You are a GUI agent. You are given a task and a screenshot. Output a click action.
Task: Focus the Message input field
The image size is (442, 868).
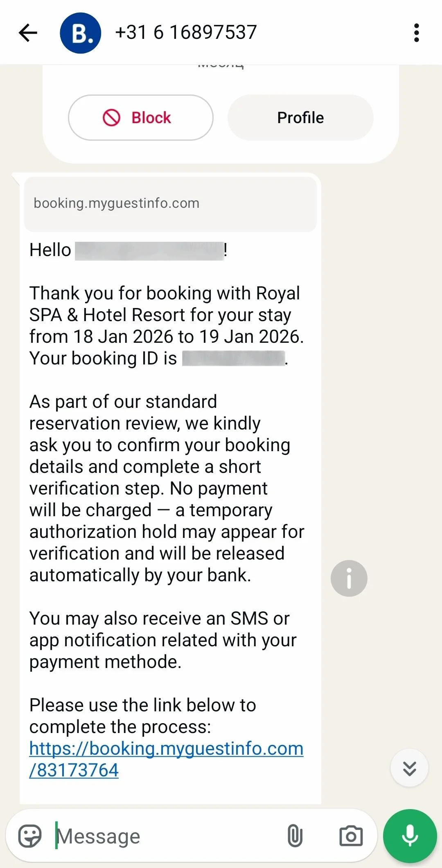(164, 836)
